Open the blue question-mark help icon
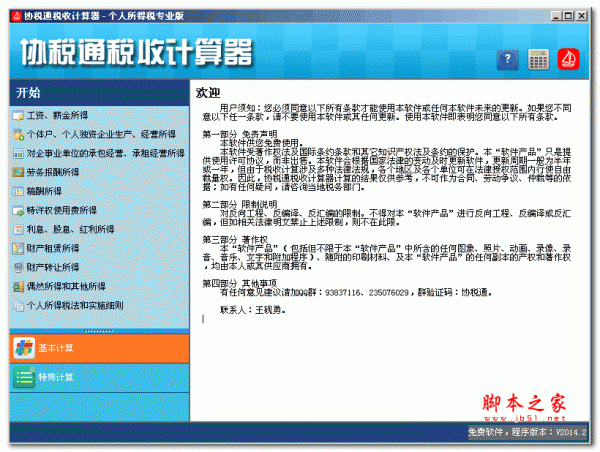This screenshot has width=600, height=452. [507, 59]
